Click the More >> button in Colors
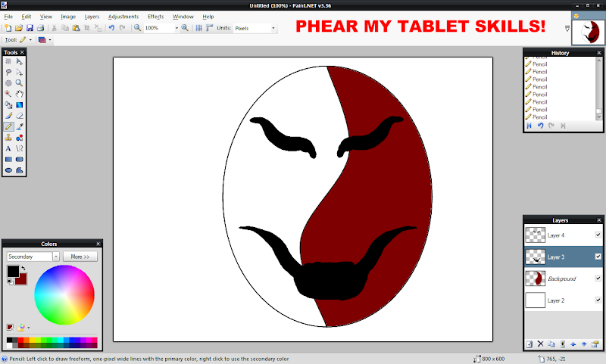This screenshot has height=364, width=606. 80,257
